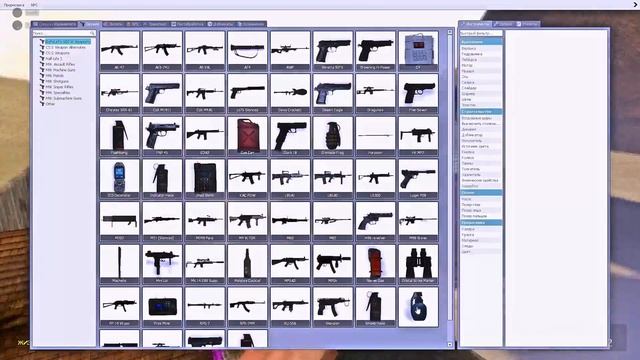Click the weapon grid scrollbar up arrow

pos(450,32)
